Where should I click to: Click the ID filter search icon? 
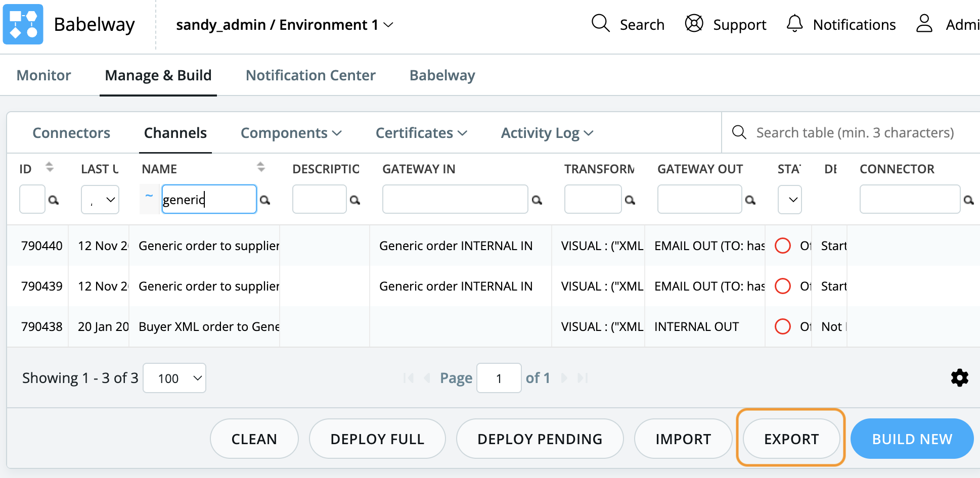click(x=53, y=200)
